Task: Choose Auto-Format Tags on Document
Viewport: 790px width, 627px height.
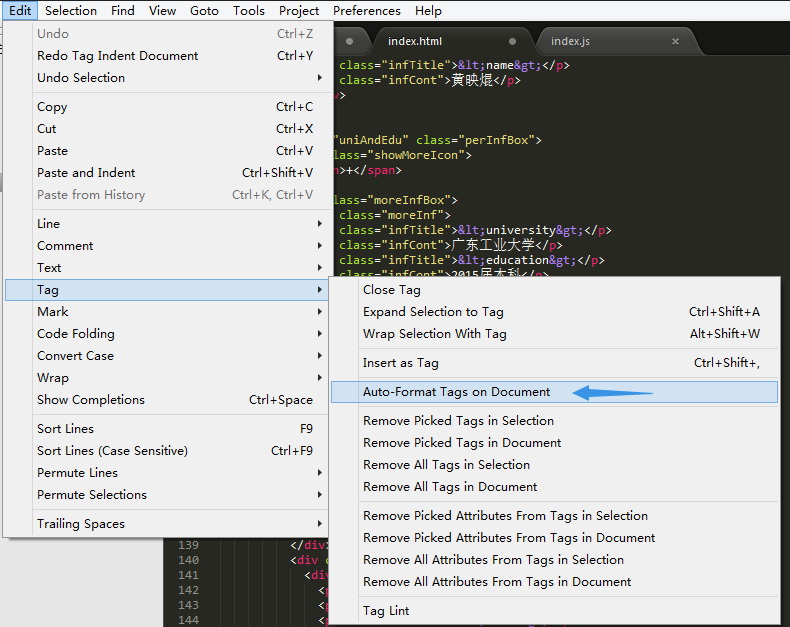Action: click(x=456, y=392)
